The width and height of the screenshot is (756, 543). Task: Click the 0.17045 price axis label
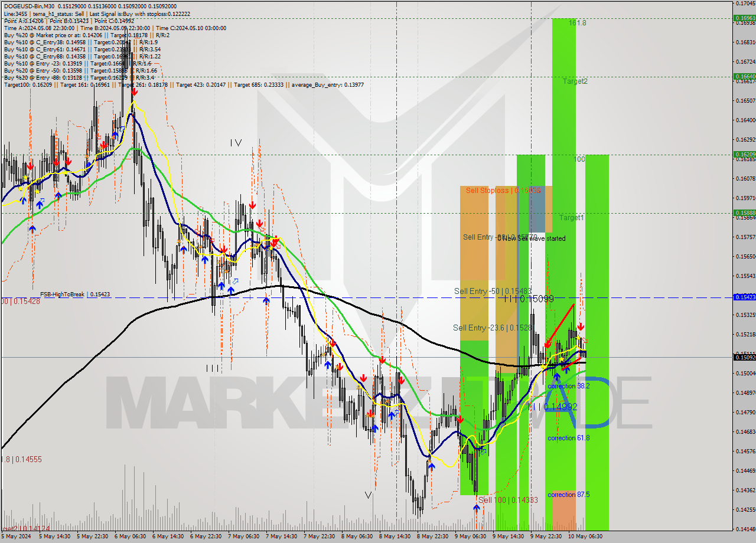coord(744,3)
